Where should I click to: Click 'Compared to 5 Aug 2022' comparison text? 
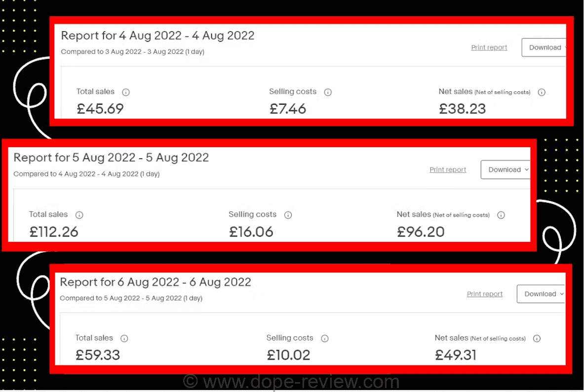pyautogui.click(x=131, y=298)
